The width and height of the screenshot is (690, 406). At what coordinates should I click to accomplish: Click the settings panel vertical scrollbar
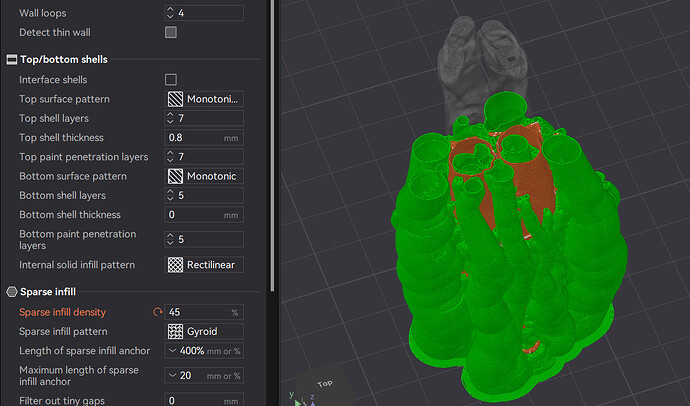273,145
